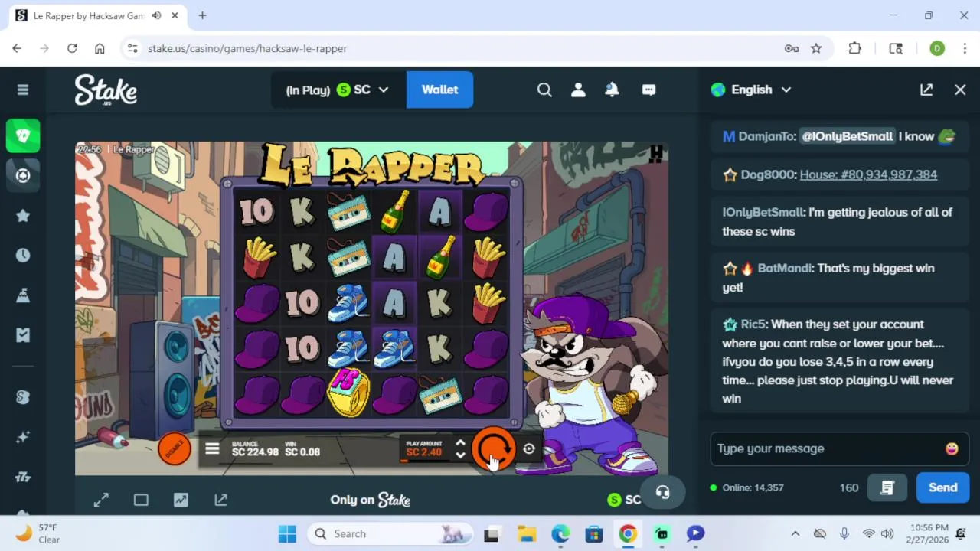Open BatMandi's user profile from chat

pos(786,269)
